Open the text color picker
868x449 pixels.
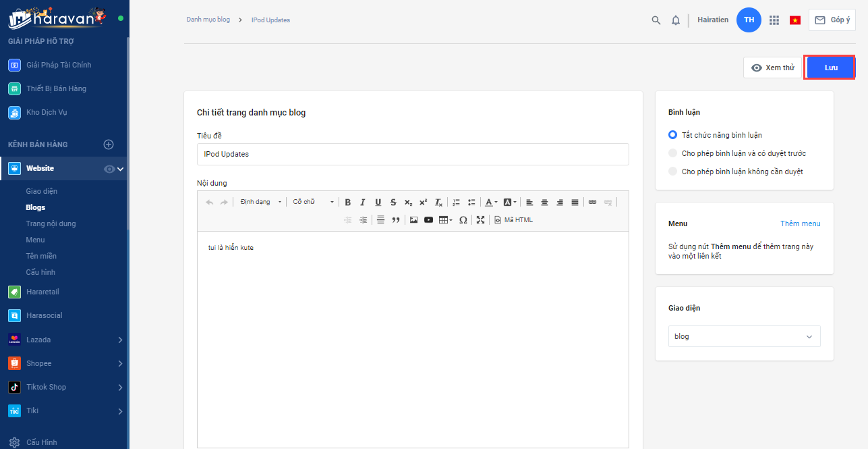click(x=490, y=202)
